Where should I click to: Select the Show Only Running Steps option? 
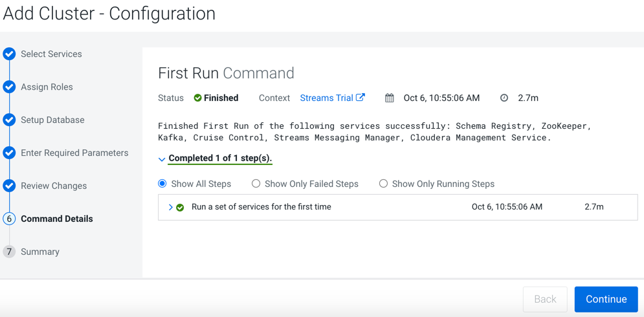[x=383, y=184]
